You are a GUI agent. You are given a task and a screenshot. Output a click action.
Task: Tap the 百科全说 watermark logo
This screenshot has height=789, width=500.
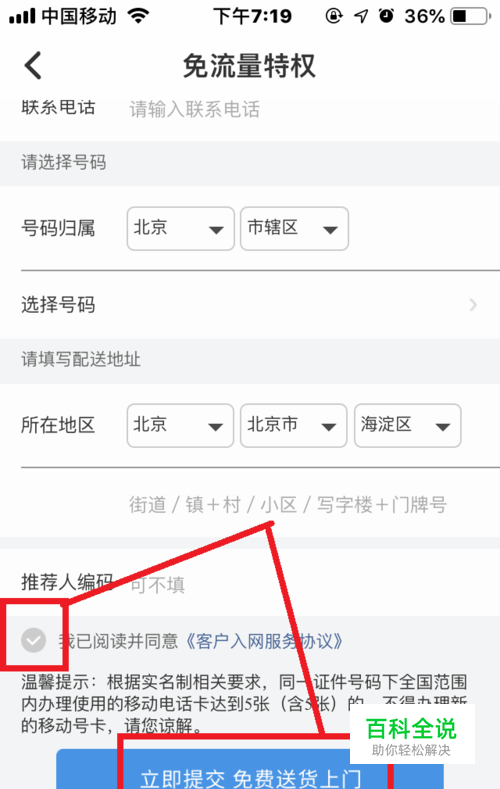pos(412,735)
